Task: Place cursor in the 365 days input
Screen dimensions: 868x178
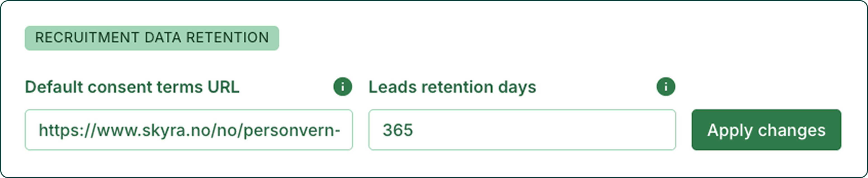Action: (x=522, y=130)
